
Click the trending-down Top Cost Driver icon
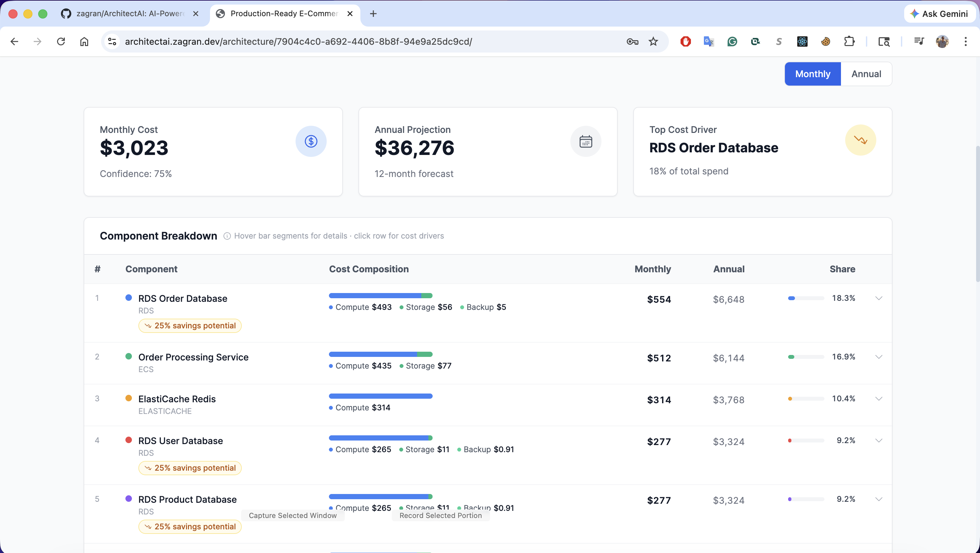click(860, 140)
